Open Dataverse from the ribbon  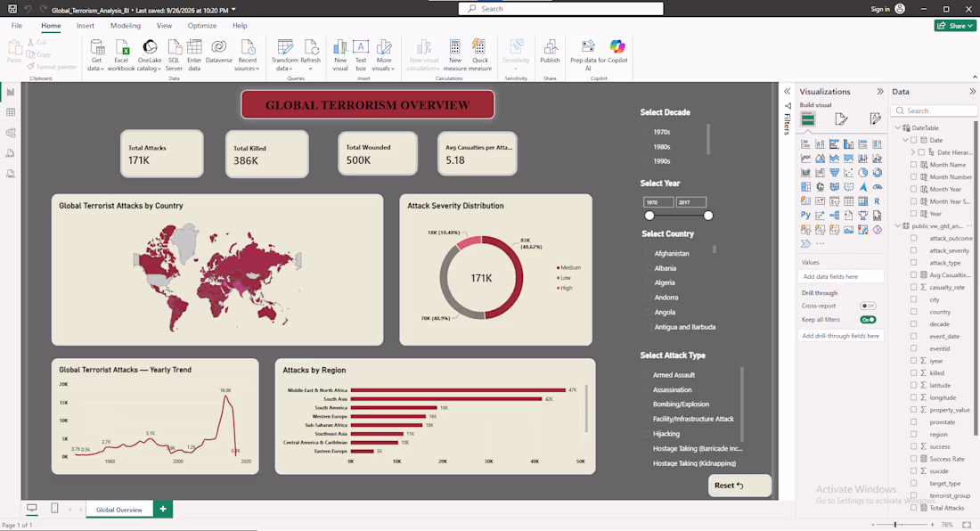coord(219,51)
